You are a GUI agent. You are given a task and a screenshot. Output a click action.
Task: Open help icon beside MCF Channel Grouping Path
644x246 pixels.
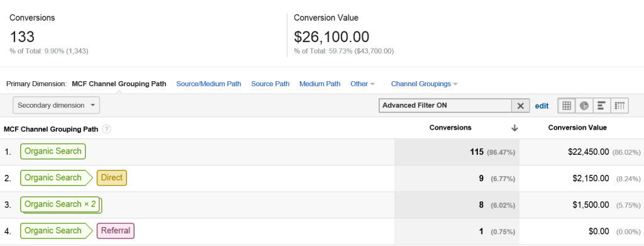[106, 130]
